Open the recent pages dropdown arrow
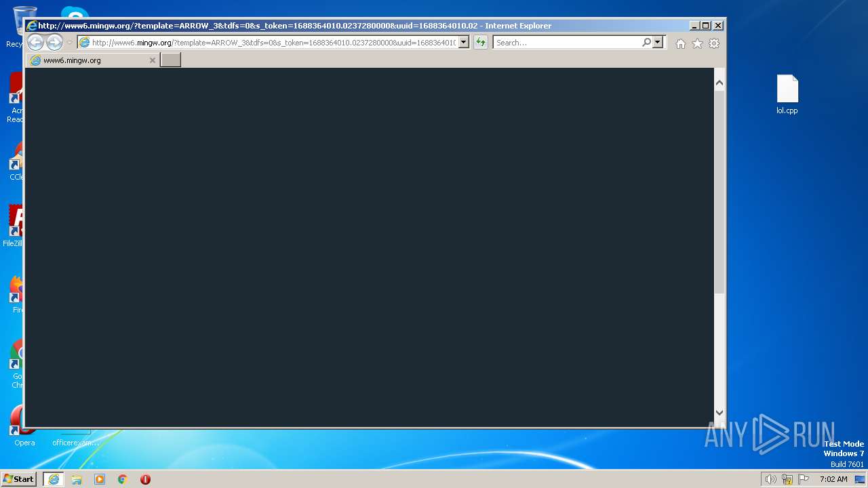 pyautogui.click(x=69, y=43)
